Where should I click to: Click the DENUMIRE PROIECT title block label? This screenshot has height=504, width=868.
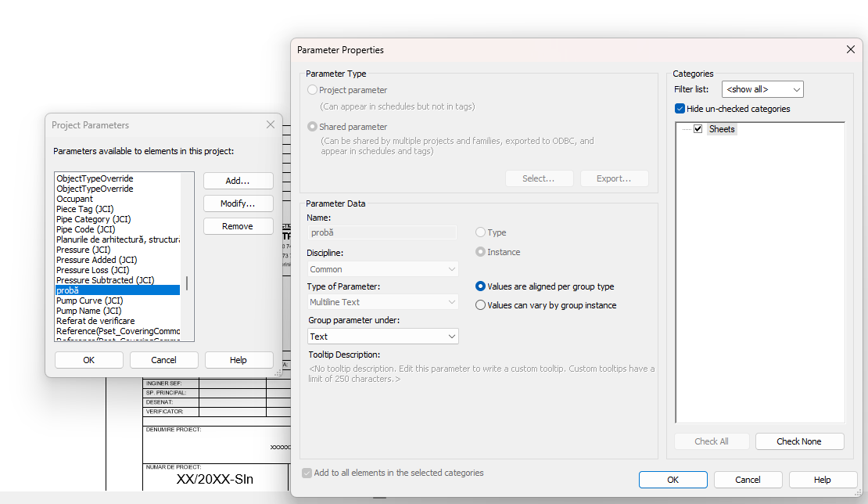(174, 429)
